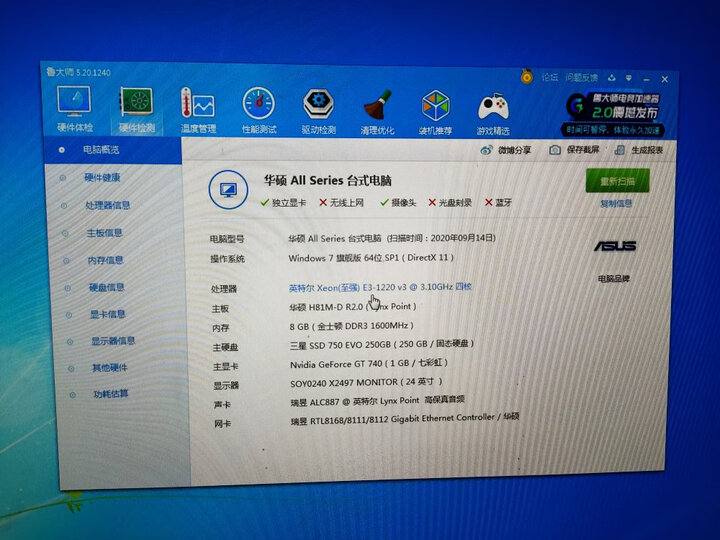The width and height of the screenshot is (720, 540).
Task: Select 处理器信息 in sidebar
Action: click(108, 205)
